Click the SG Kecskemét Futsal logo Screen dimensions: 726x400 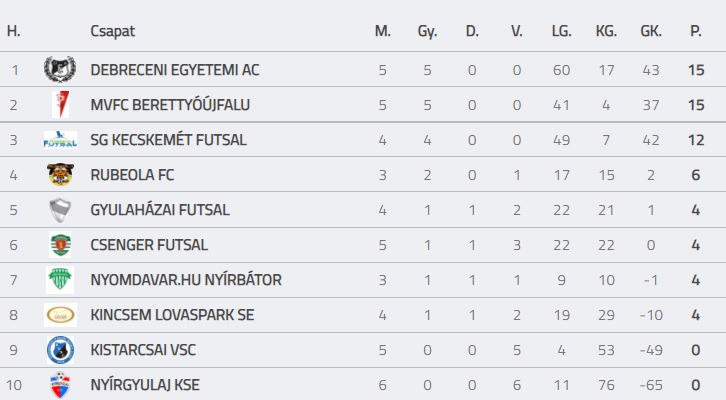click(60, 140)
